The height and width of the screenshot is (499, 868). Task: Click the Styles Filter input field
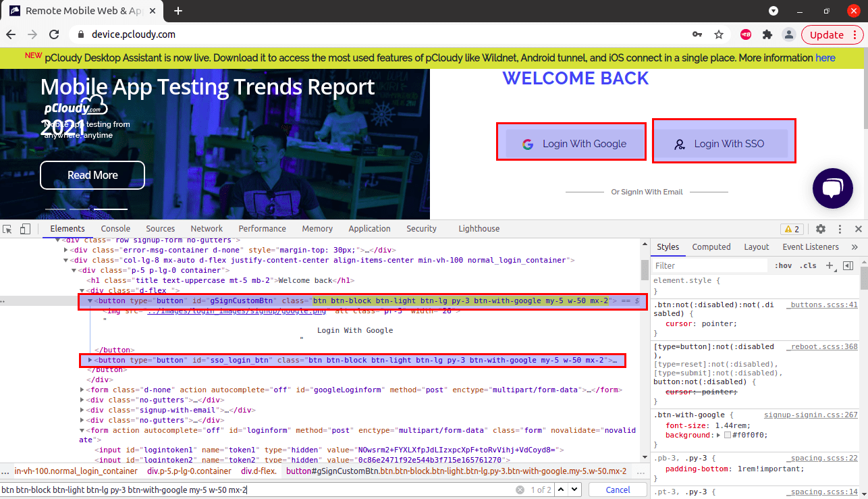click(x=710, y=265)
